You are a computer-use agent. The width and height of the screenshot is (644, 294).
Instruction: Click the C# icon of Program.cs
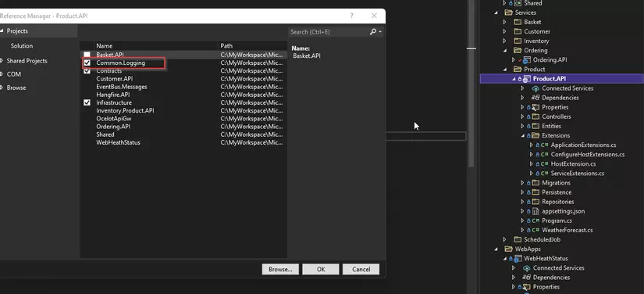(535, 220)
